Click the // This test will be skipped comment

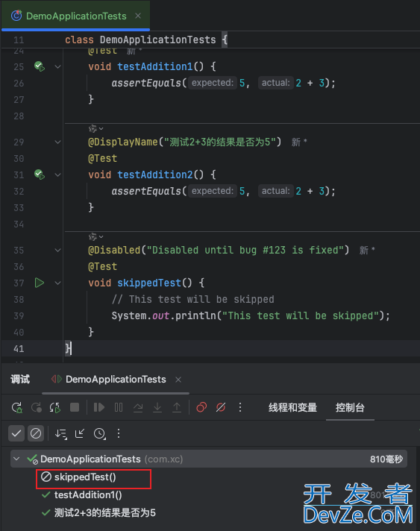tap(192, 299)
